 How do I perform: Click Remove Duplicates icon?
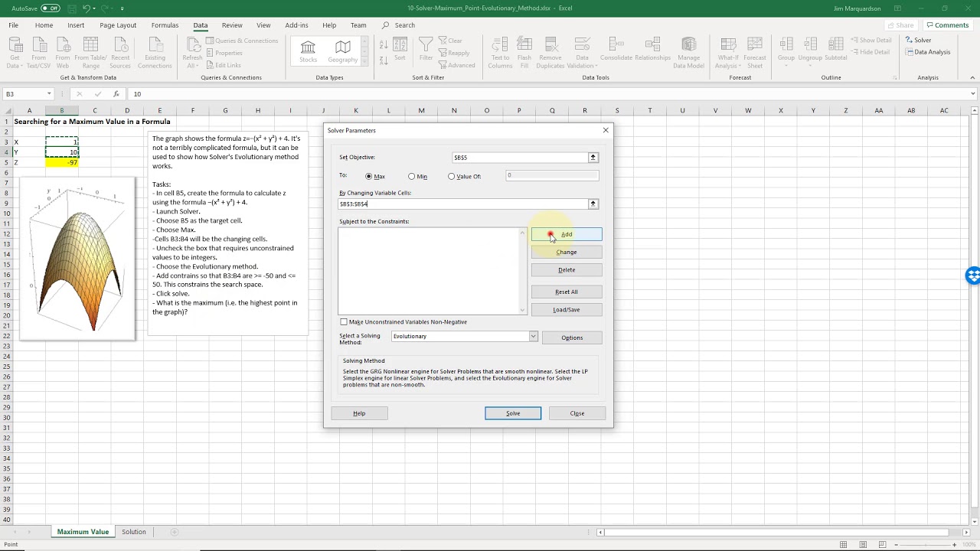tap(550, 52)
